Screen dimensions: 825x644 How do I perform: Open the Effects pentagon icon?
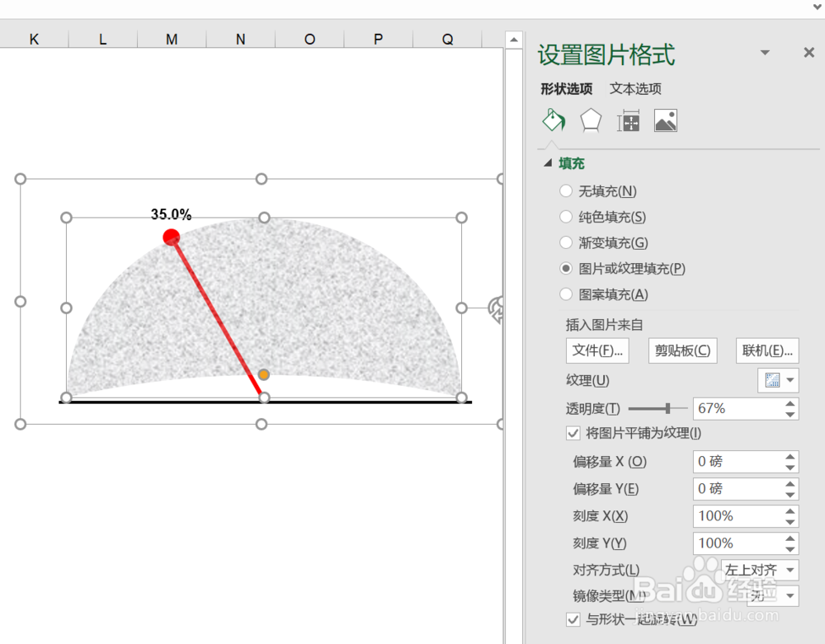590,120
